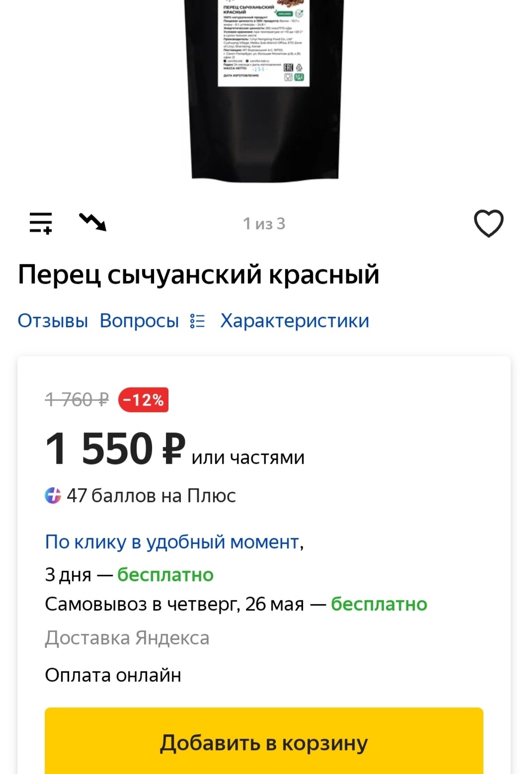The height and width of the screenshot is (774, 532).
Task: Open the 'или частями' installment option
Action: click(x=248, y=457)
